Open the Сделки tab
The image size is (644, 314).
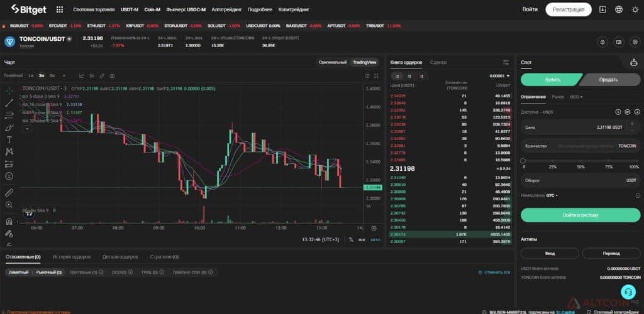click(438, 62)
